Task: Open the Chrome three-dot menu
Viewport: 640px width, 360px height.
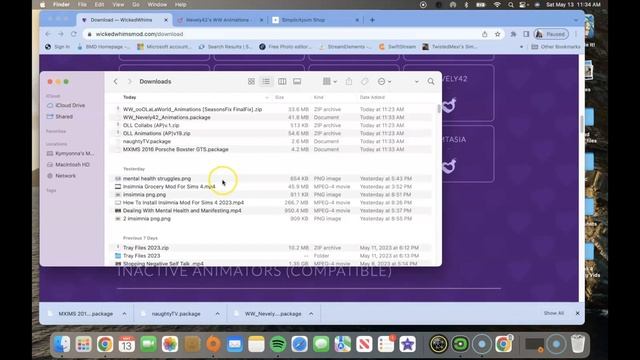Action: [576, 34]
